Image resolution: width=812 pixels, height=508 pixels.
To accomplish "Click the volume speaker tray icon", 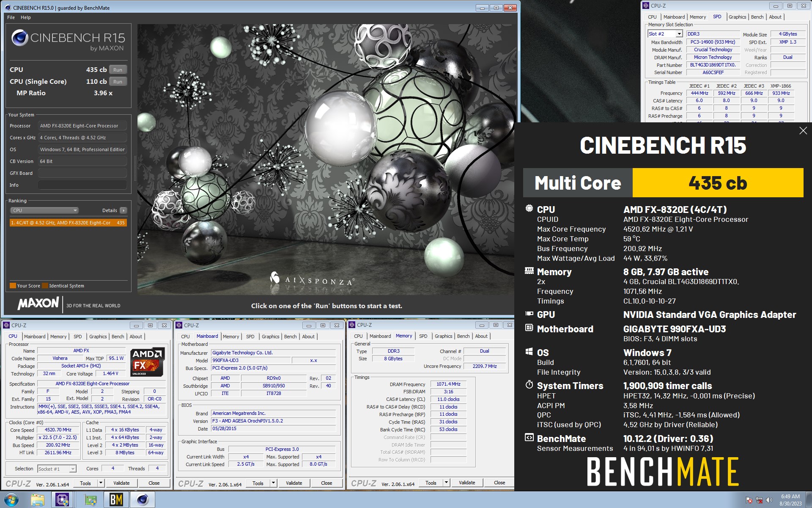I will coord(769,500).
